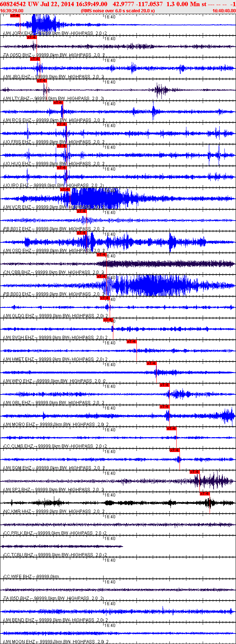Select the red pick marker on NC KMR trace
The height and width of the screenshot is (644, 236).
tap(205, 494)
